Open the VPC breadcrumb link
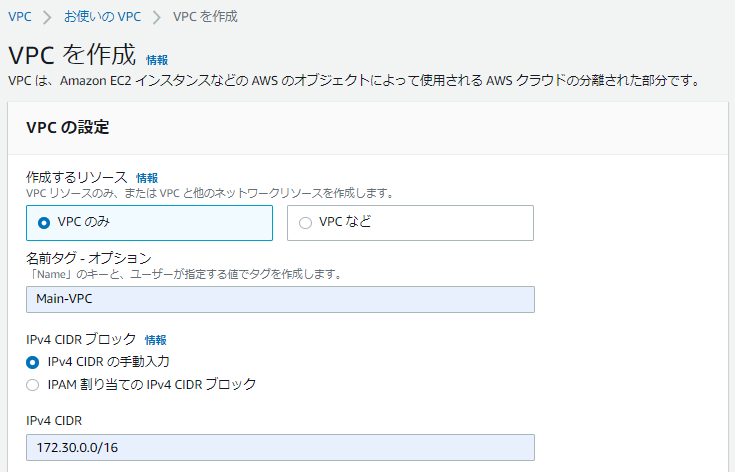 pyautogui.click(x=19, y=16)
